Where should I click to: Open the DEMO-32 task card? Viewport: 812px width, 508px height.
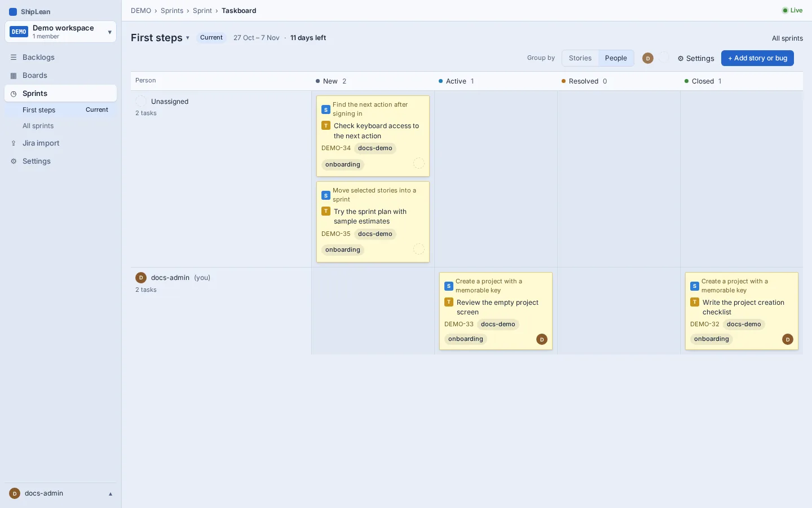tap(742, 311)
